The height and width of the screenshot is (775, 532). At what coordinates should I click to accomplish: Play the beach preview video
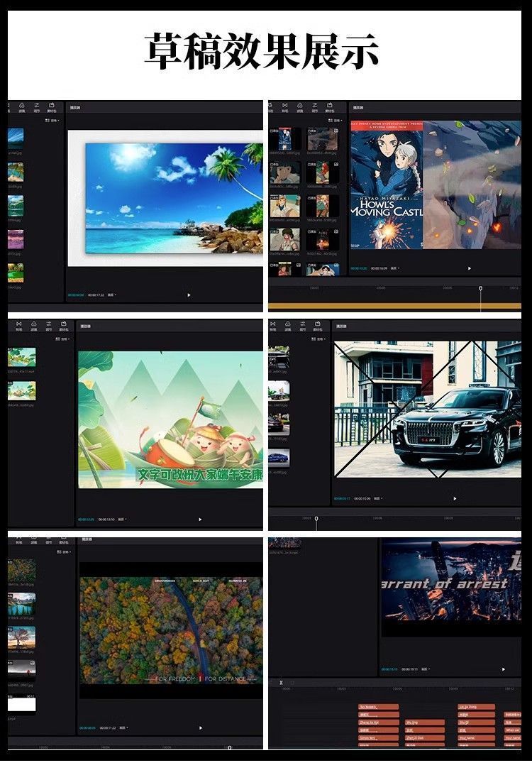click(189, 295)
